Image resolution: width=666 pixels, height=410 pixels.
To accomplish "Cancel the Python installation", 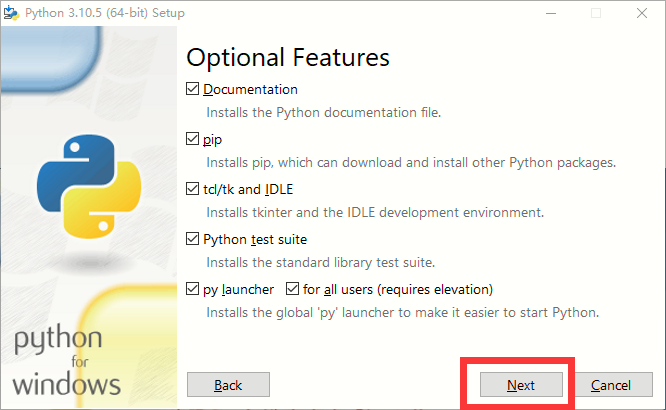I will (x=610, y=385).
